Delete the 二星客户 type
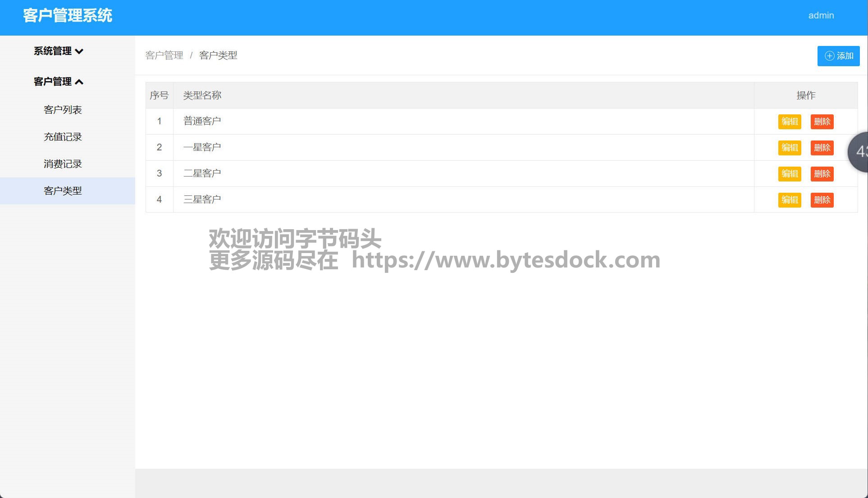This screenshot has width=868, height=498. [822, 174]
